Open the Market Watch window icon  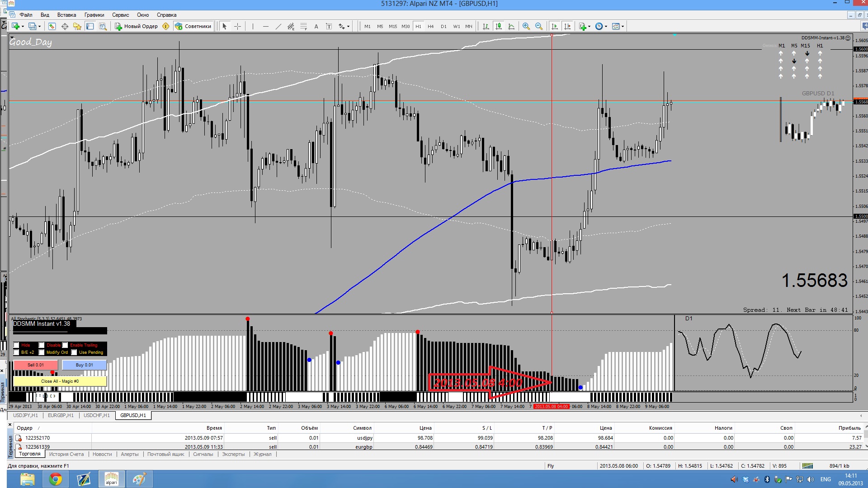(x=52, y=26)
